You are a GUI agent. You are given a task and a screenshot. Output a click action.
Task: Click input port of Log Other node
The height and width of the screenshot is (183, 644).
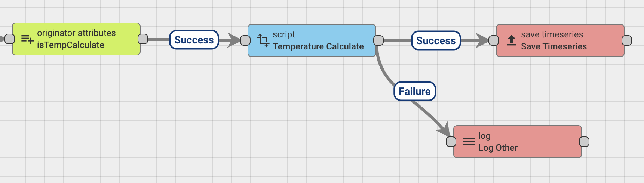pos(451,141)
